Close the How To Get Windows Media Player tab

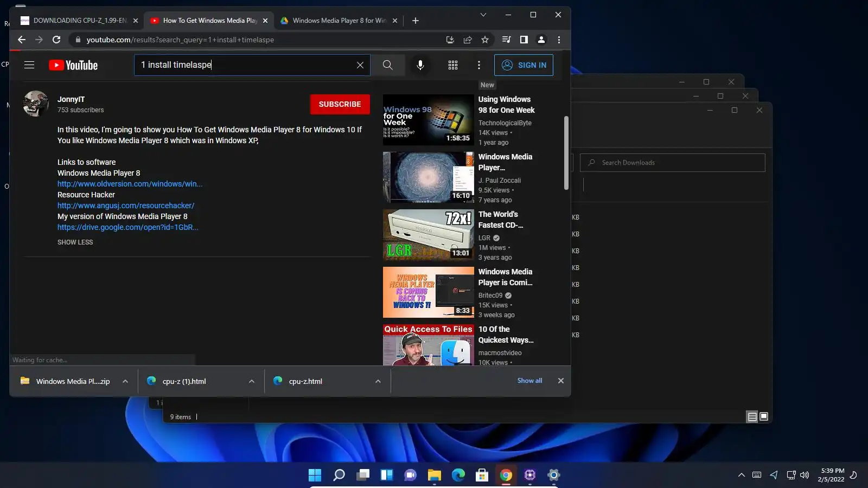[x=265, y=21]
